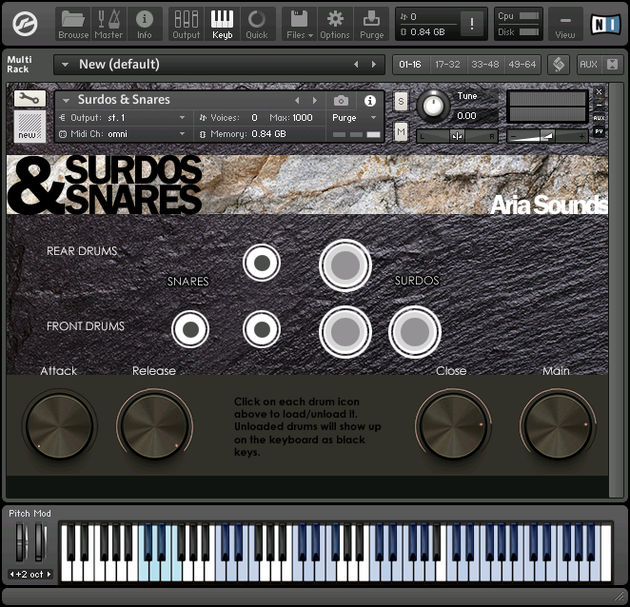Mute the instrument with M button

[x=401, y=132]
